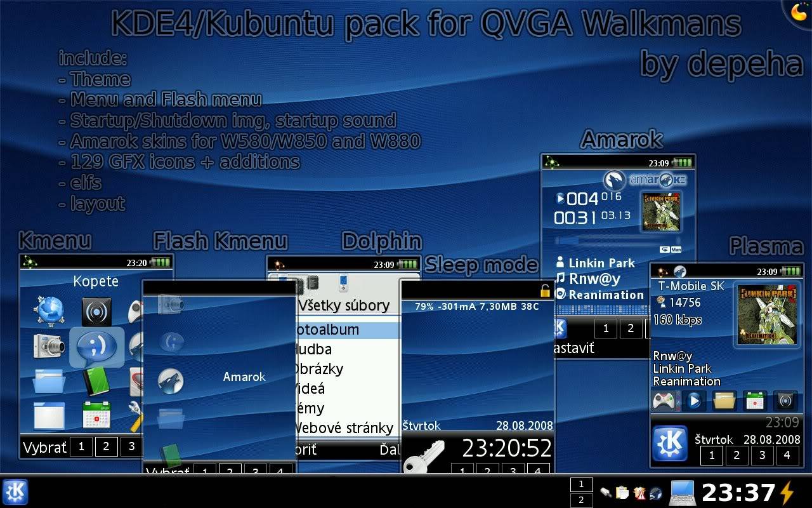Image resolution: width=812 pixels, height=508 pixels.
Task: Click the 23:20:52 clock in Sleep mode
Action: [506, 448]
